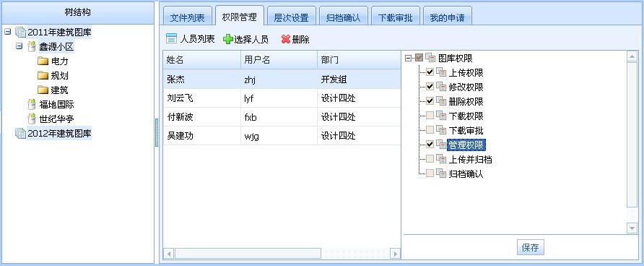Click the 2011年建筑图库 library icon
This screenshot has width=644, height=266.
tap(20, 32)
